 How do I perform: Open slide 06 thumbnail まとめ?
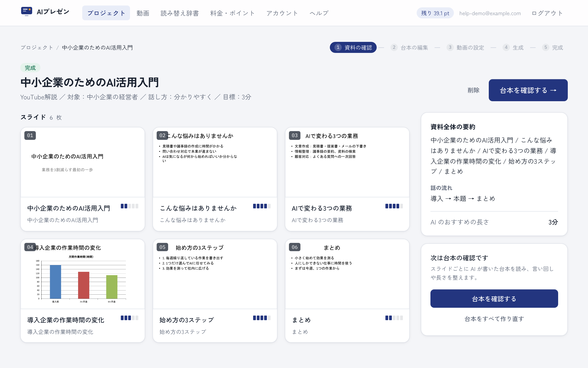coord(347,274)
